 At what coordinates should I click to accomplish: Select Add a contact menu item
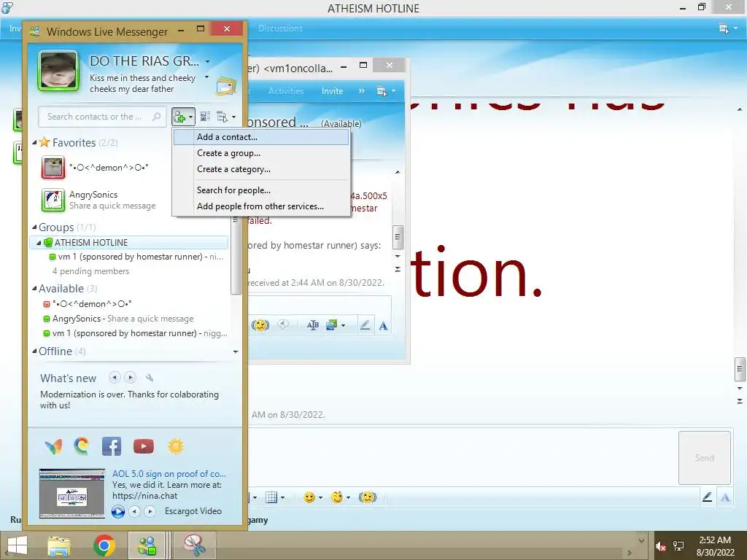(x=261, y=137)
